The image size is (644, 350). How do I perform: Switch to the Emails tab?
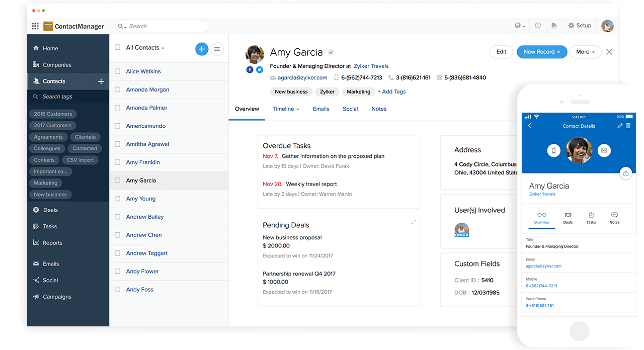click(321, 109)
